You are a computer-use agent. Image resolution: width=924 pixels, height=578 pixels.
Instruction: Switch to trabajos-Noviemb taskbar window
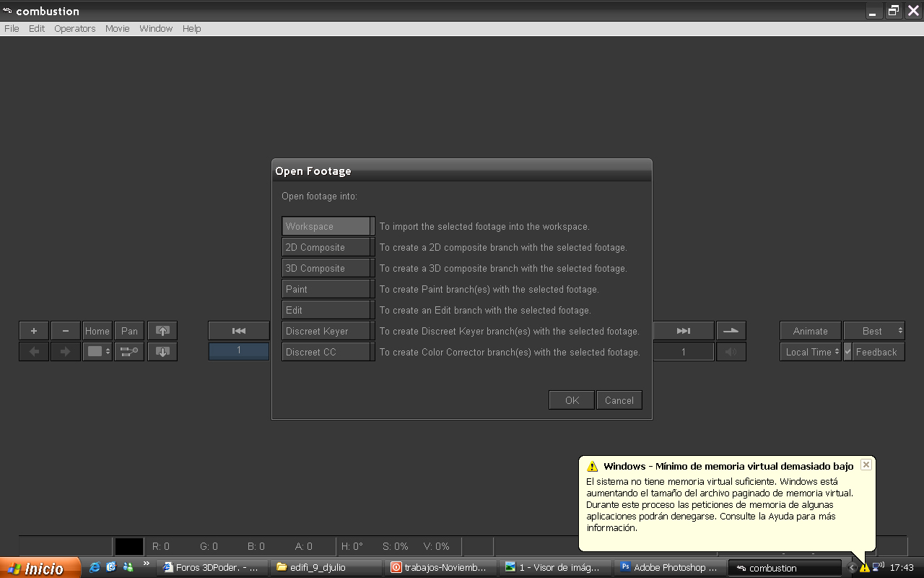pos(440,568)
